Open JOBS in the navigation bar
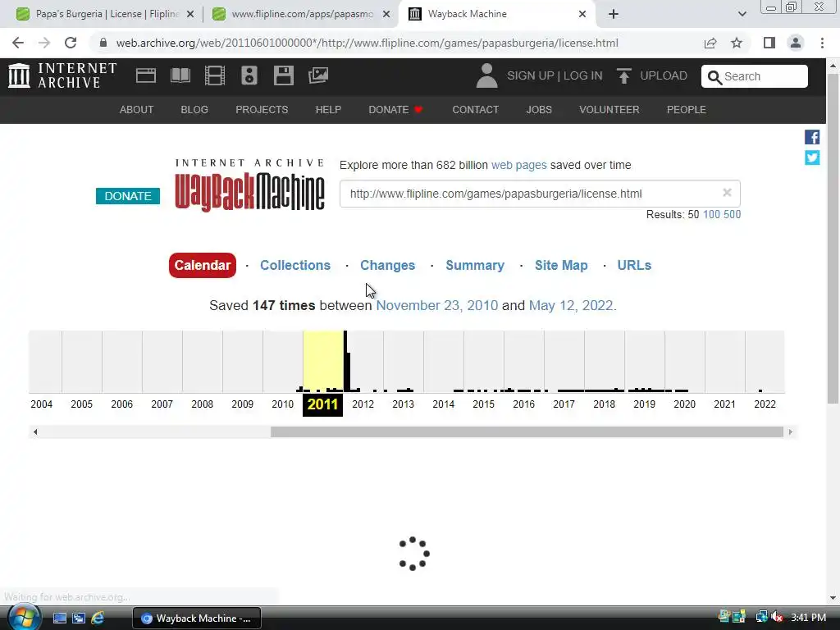This screenshot has width=840, height=630. click(539, 110)
